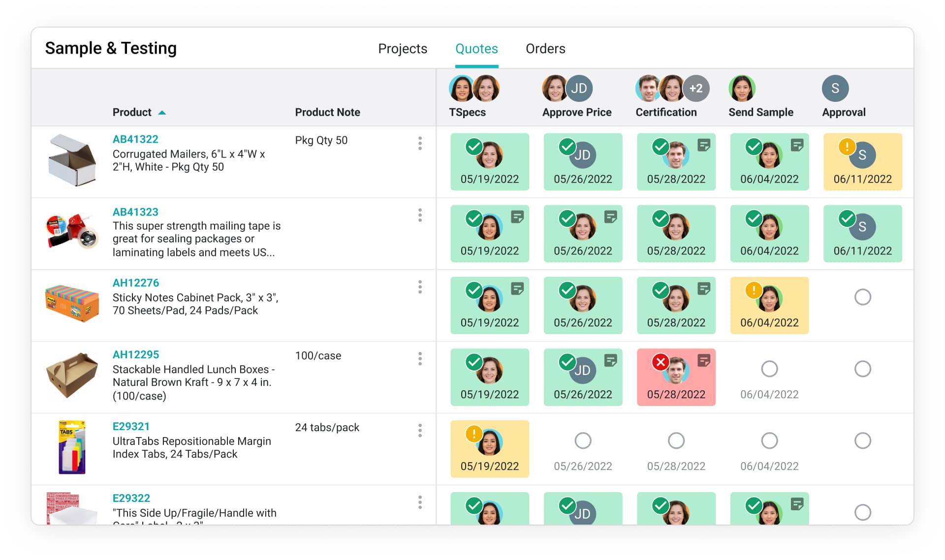The width and height of the screenshot is (945, 560).
Task: Select AH12295 Send Sample empty circle
Action: (769, 369)
